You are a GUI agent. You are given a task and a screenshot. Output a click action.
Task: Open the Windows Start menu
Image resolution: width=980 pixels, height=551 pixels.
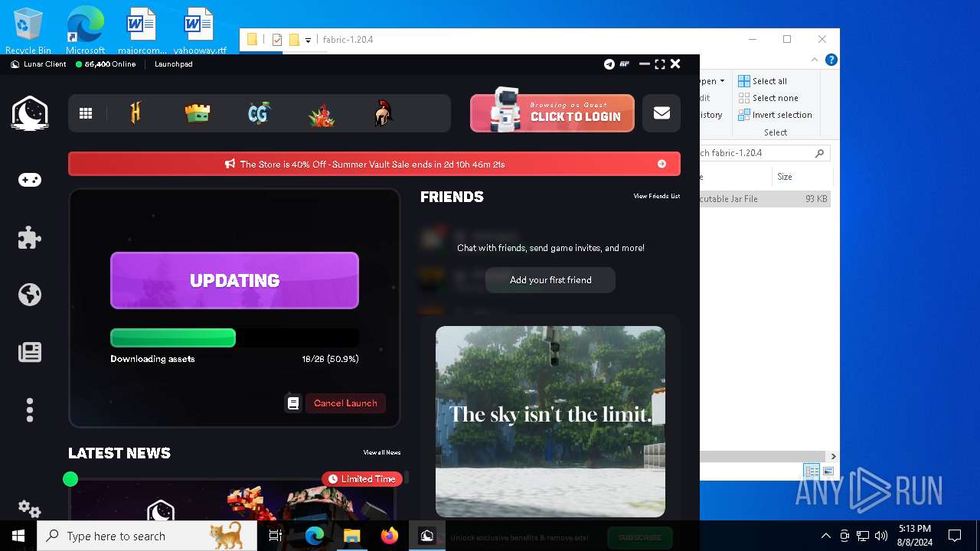pos(18,536)
